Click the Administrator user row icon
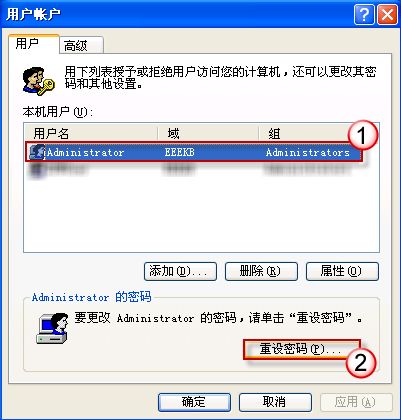 [37, 152]
